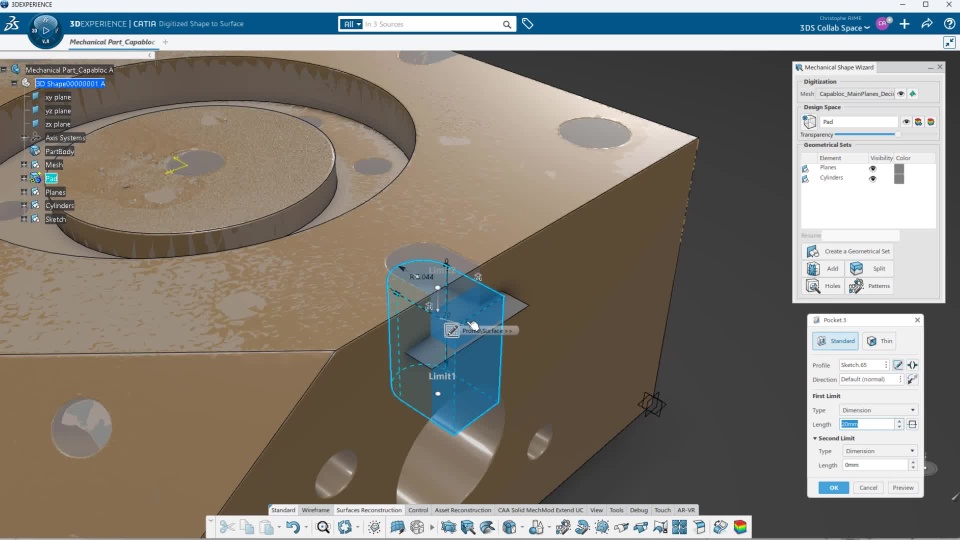The width and height of the screenshot is (960, 540).
Task: Toggle Planes visibility eye
Action: (873, 168)
